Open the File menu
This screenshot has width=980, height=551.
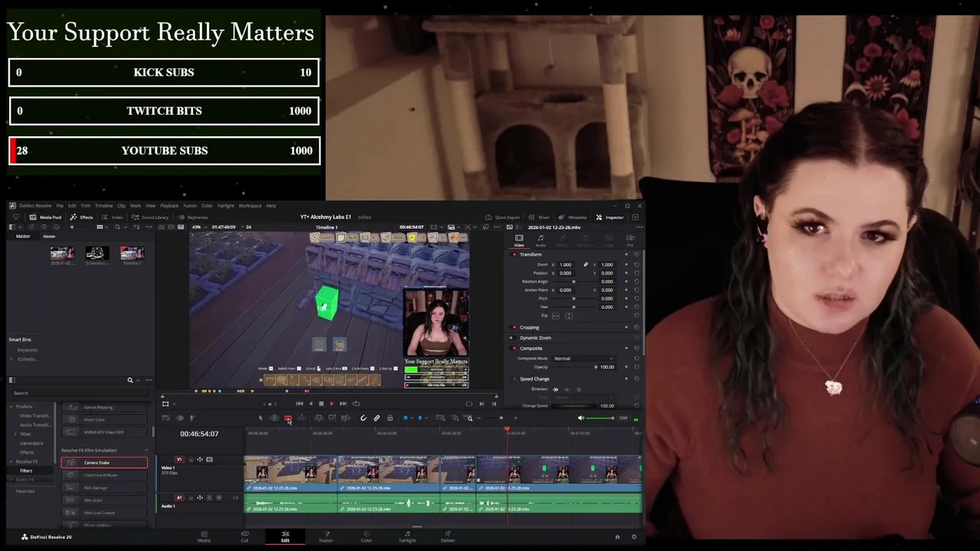[60, 206]
